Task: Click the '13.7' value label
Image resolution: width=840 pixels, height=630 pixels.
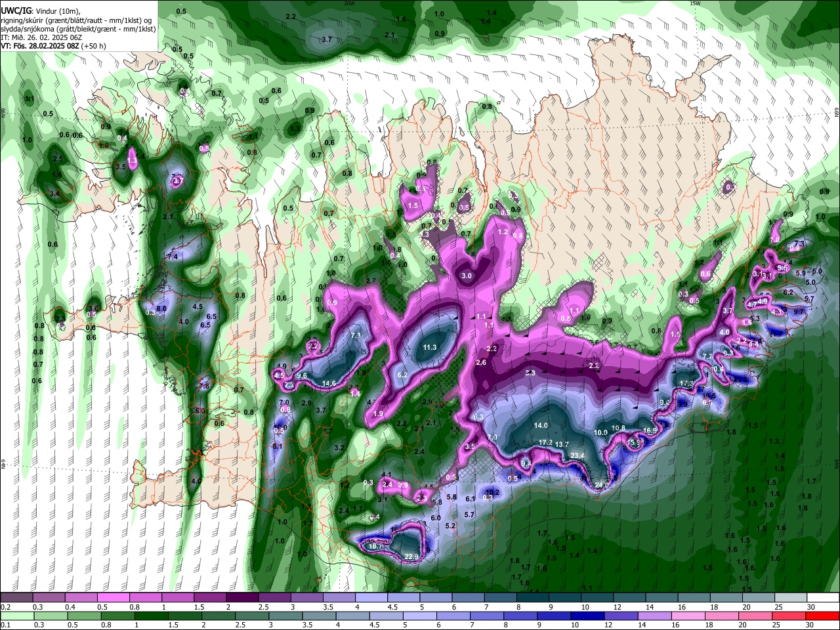Action: 562,444
